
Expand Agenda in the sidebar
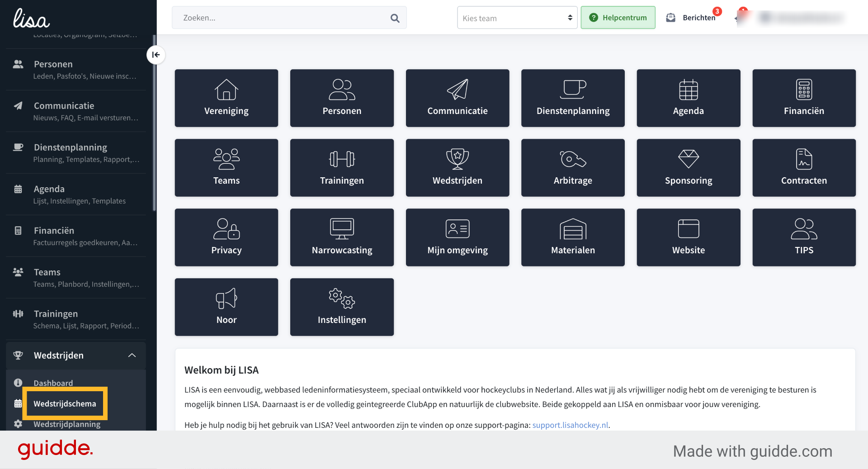click(76, 194)
